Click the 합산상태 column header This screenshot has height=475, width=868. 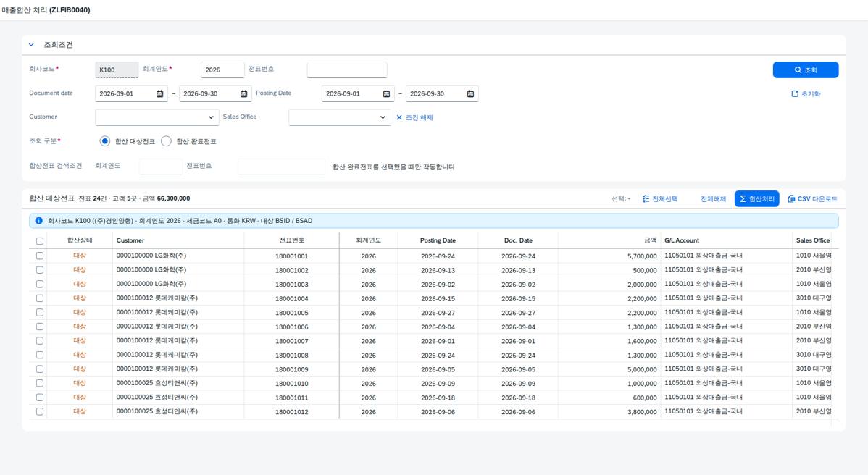tap(80, 240)
